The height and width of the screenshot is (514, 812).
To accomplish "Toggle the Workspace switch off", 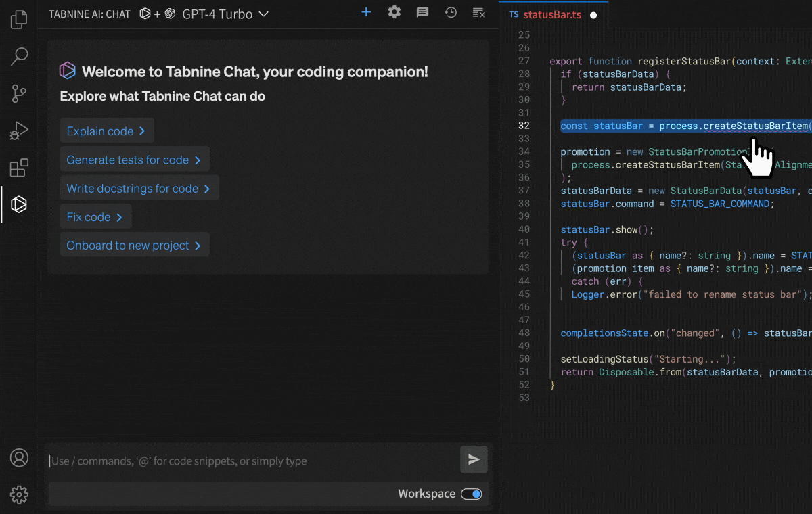I will click(472, 494).
